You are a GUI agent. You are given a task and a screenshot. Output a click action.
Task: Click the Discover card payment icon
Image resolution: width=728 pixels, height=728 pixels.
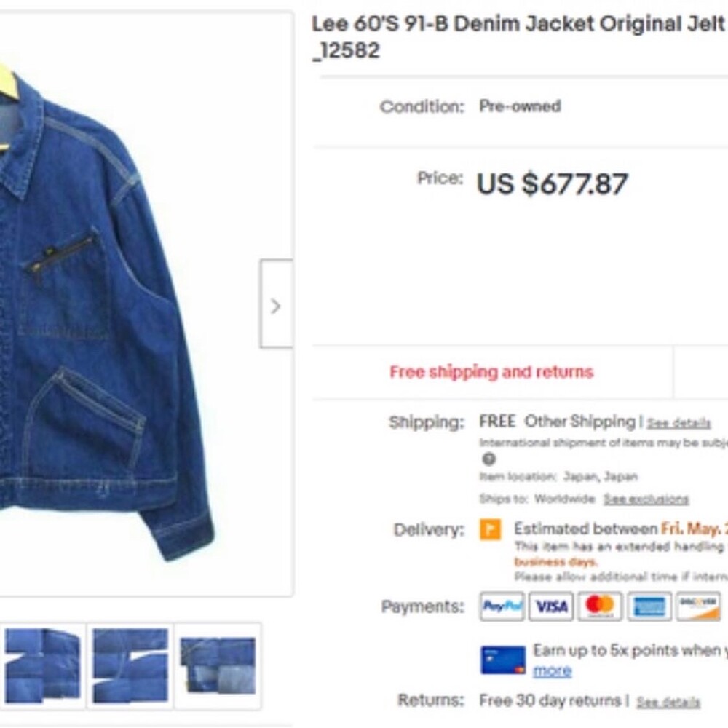(x=698, y=606)
